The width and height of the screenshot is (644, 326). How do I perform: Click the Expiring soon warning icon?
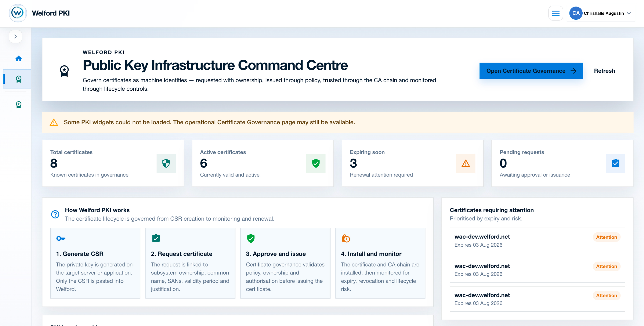[x=466, y=163]
